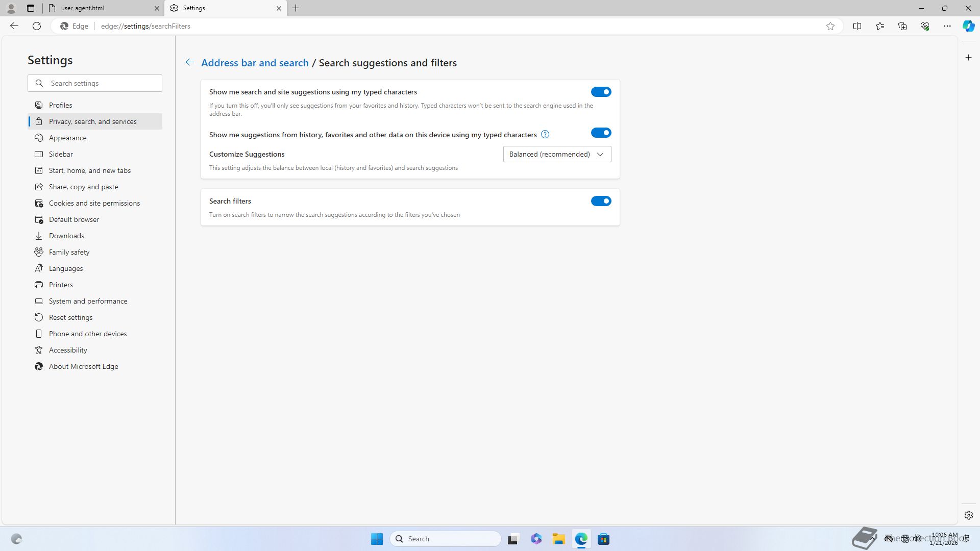The image size is (980, 551).
Task: Open the Copilot icon
Action: coord(968,26)
